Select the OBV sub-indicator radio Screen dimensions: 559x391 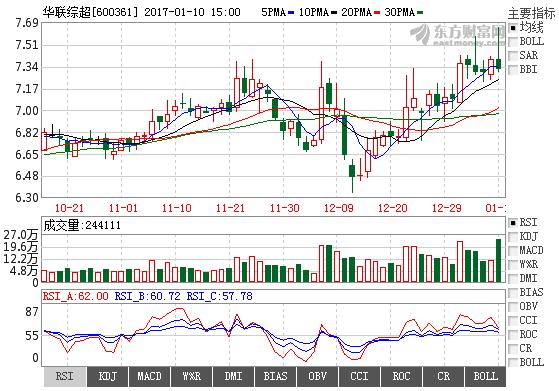pos(513,307)
